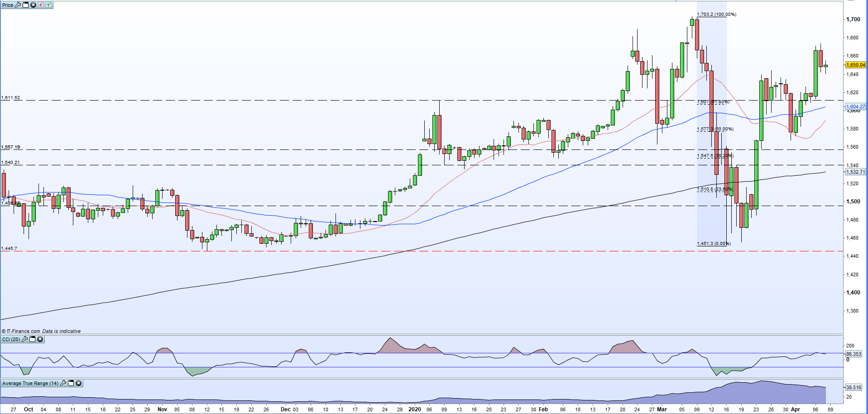Click the Oct month label on time axis

(29, 409)
